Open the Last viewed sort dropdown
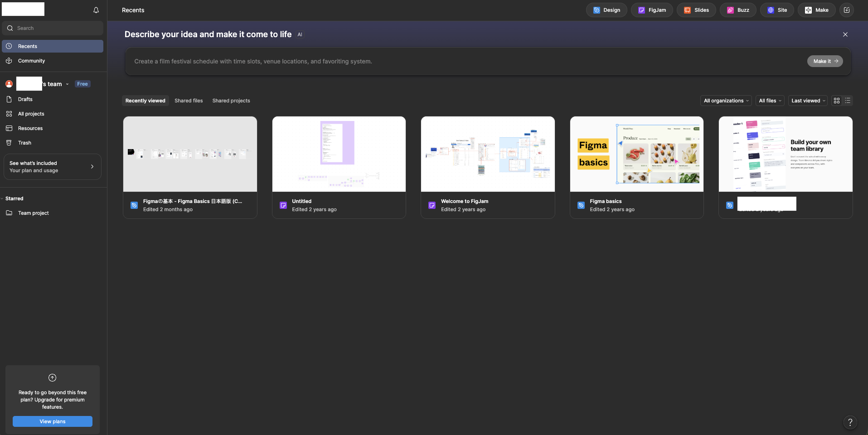The width and height of the screenshot is (868, 435). coord(808,101)
